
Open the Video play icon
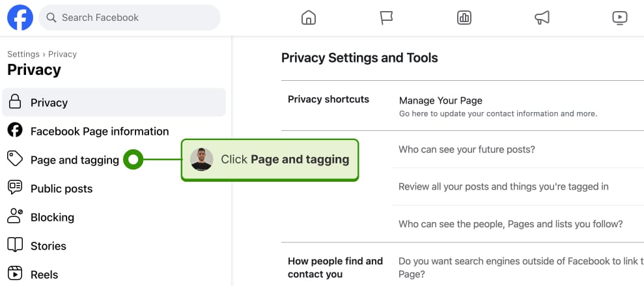pyautogui.click(x=619, y=17)
